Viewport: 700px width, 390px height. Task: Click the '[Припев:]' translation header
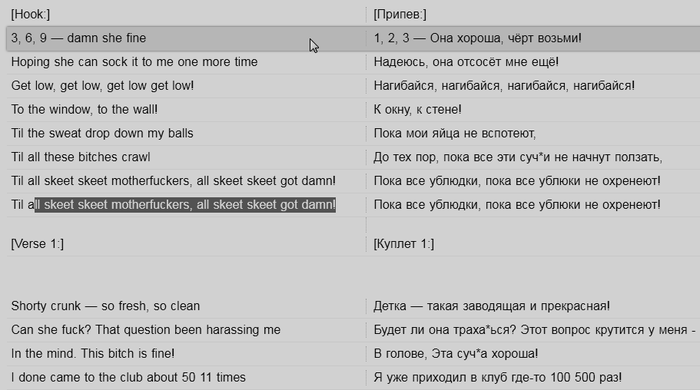pos(400,14)
